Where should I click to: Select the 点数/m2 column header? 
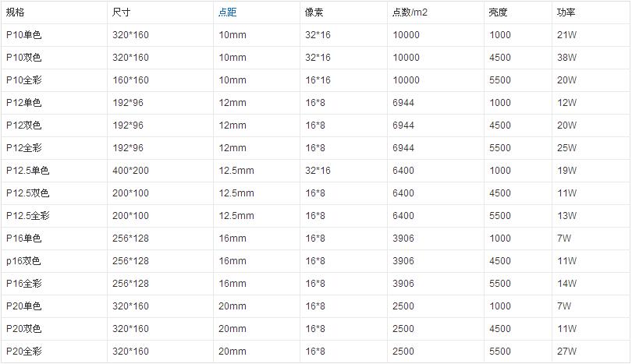tap(410, 12)
